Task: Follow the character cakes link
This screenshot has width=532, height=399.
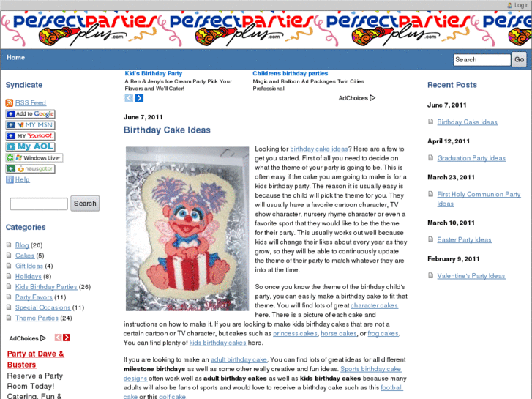Action: coord(374,305)
